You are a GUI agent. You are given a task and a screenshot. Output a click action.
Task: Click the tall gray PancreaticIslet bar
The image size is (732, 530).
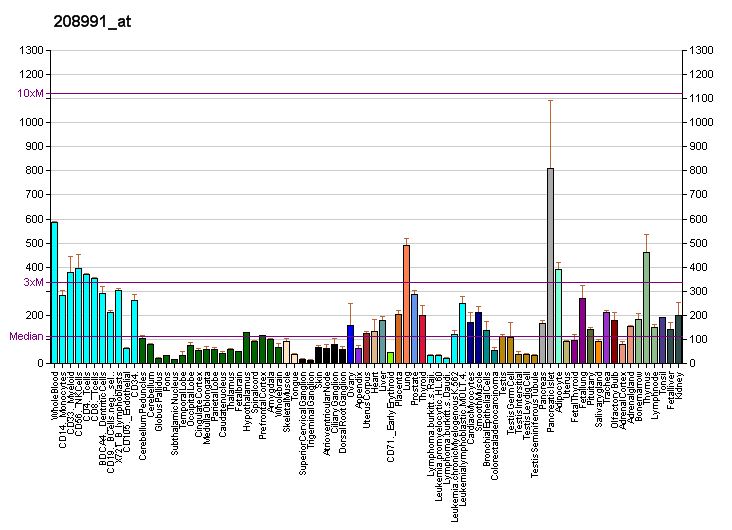pyautogui.click(x=550, y=265)
